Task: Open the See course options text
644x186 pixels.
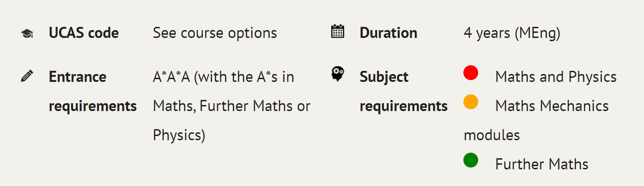Action: [215, 33]
